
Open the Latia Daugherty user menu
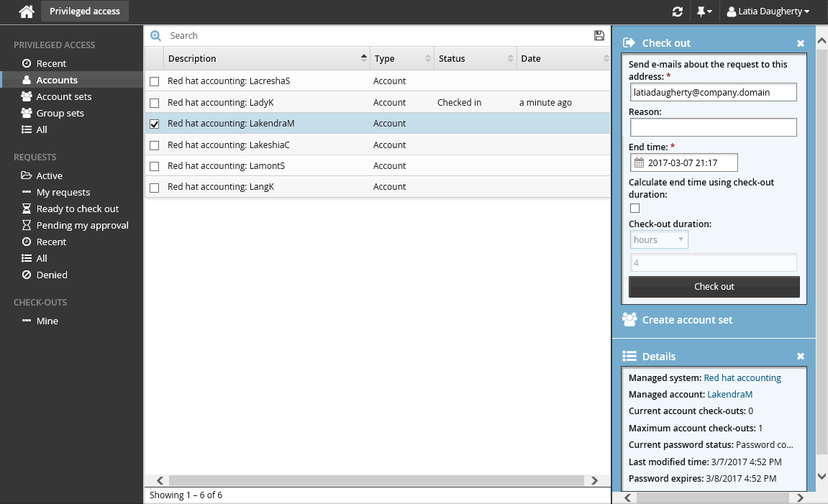(x=768, y=12)
